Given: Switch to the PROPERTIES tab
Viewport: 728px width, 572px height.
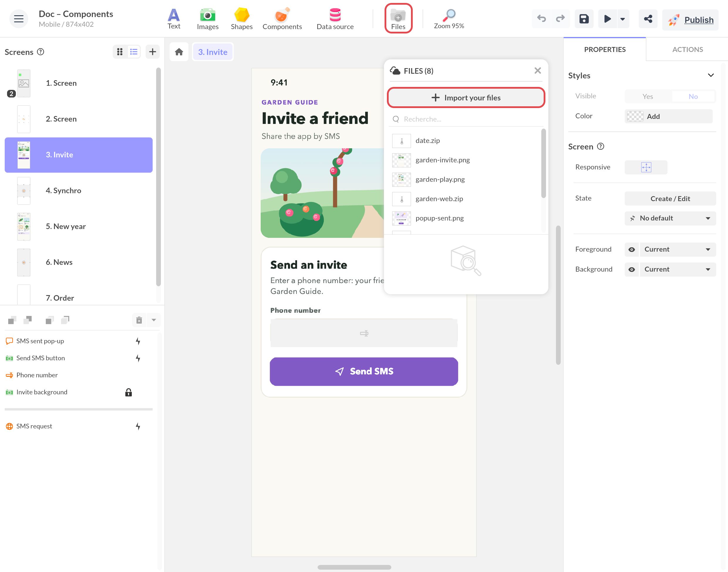Looking at the screenshot, I should click(605, 49).
